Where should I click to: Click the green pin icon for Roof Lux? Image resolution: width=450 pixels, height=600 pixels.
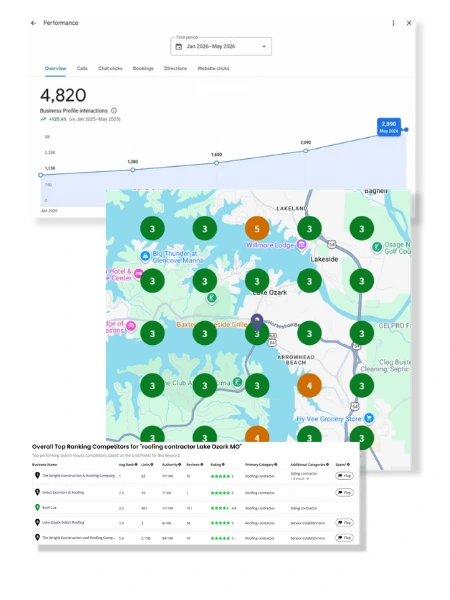[37, 507]
